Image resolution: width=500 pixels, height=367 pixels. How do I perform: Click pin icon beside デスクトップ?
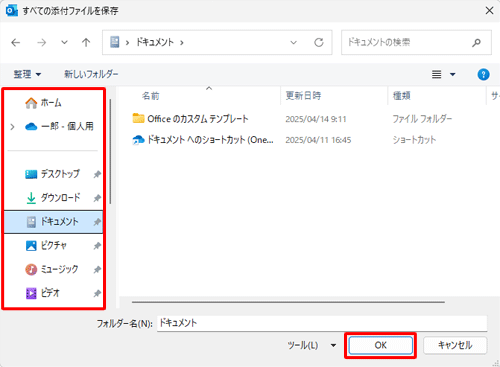97,174
